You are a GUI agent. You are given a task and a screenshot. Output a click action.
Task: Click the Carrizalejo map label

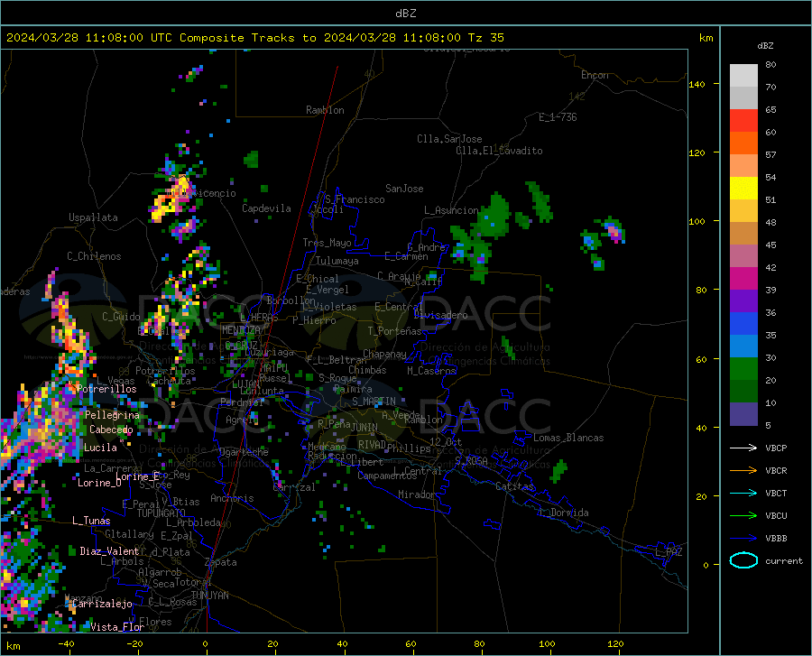click(103, 604)
